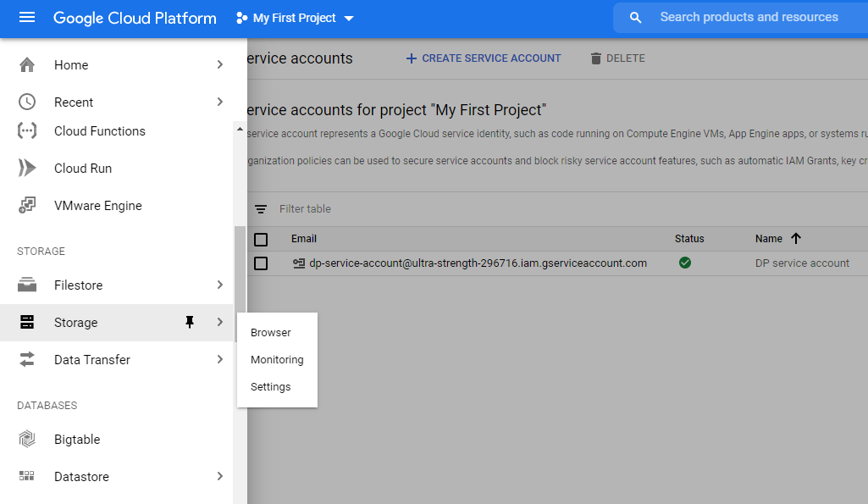This screenshot has width=868, height=504.
Task: Click the Recent clock icon
Action: coord(26,102)
